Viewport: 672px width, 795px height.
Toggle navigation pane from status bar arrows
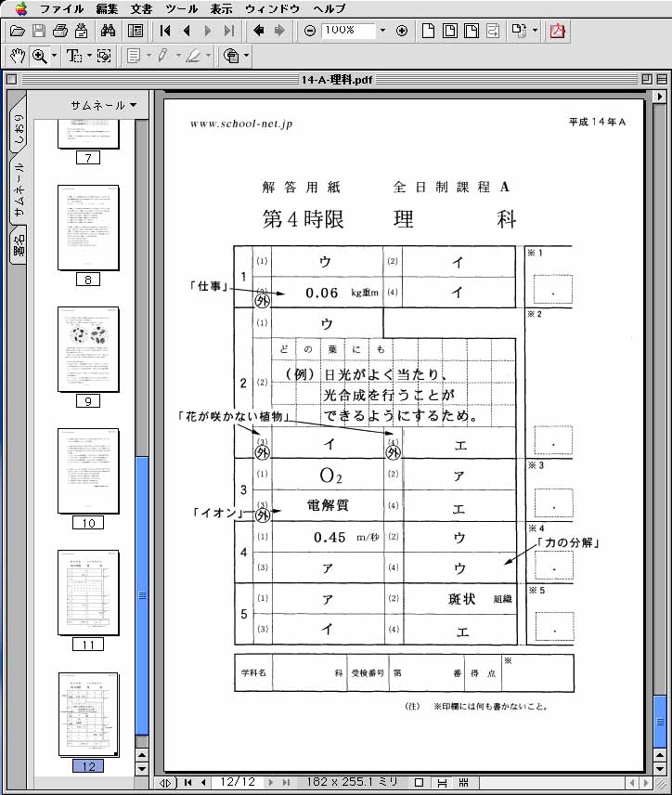pos(165,783)
